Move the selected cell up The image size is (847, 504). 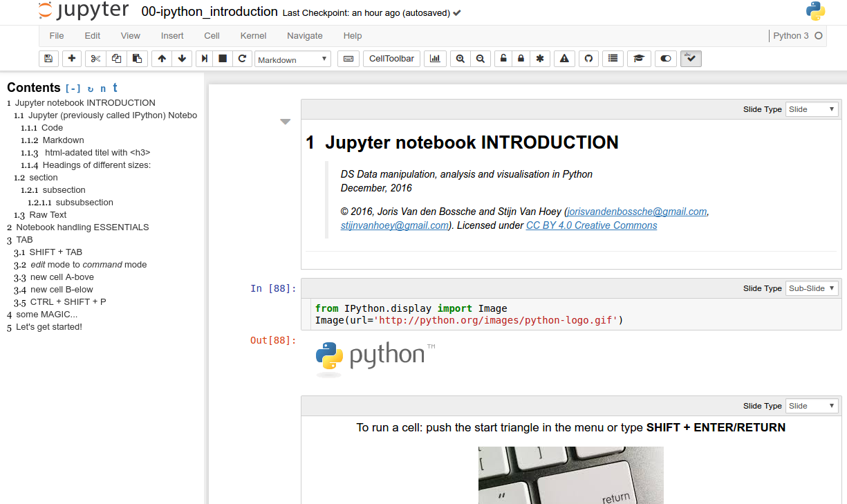point(162,59)
